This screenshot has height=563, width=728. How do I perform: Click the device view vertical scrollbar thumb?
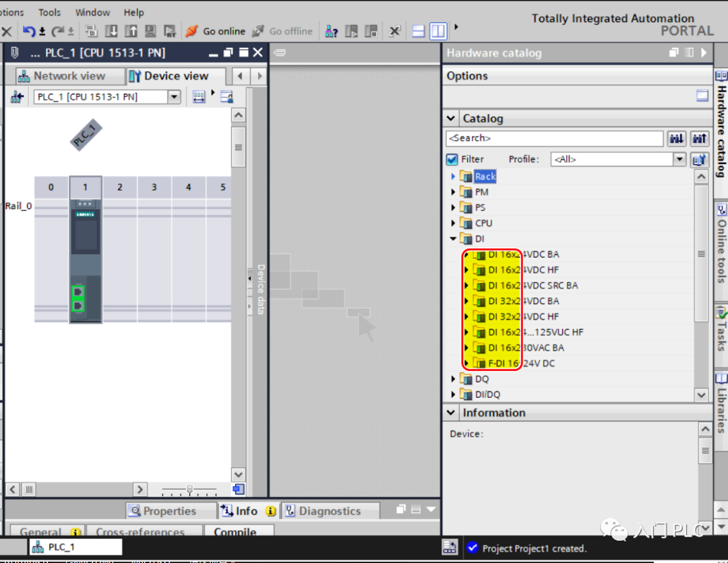coord(239,147)
